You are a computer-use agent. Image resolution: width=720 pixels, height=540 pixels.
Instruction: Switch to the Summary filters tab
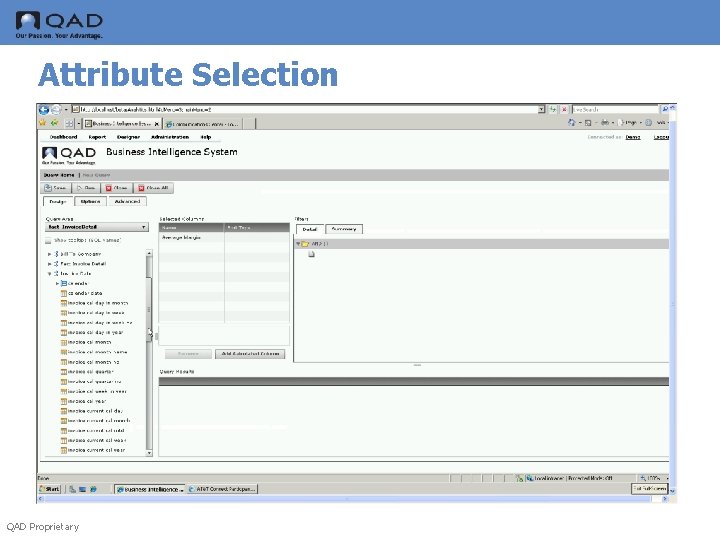click(344, 229)
